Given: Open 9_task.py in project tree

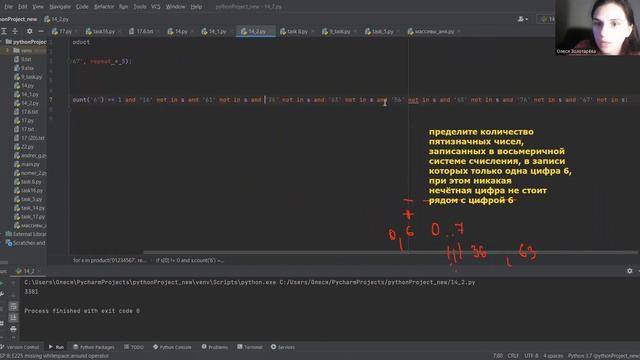Looking at the screenshot, I should (28, 77).
